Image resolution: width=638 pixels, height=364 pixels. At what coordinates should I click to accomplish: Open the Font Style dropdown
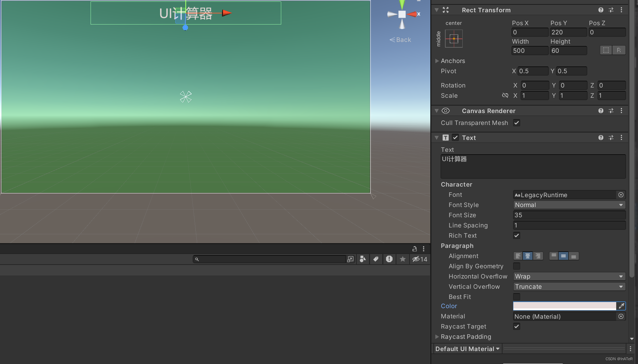click(x=569, y=205)
